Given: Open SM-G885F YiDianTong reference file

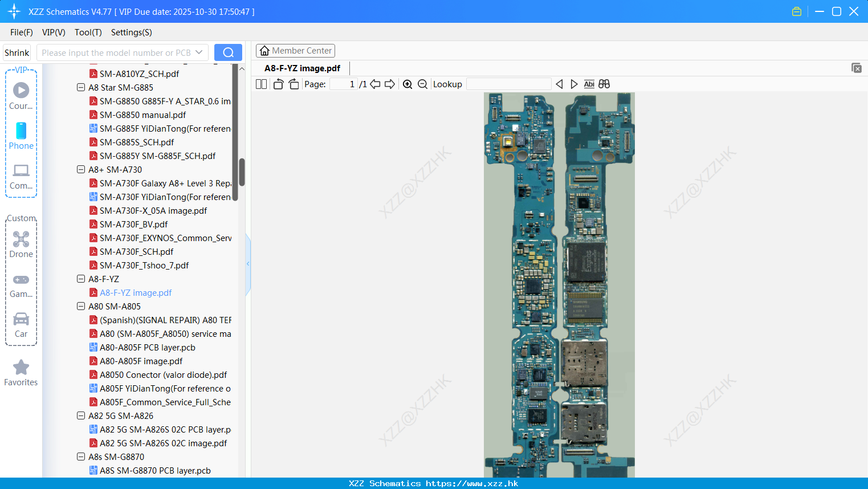Looking at the screenshot, I should [x=165, y=128].
